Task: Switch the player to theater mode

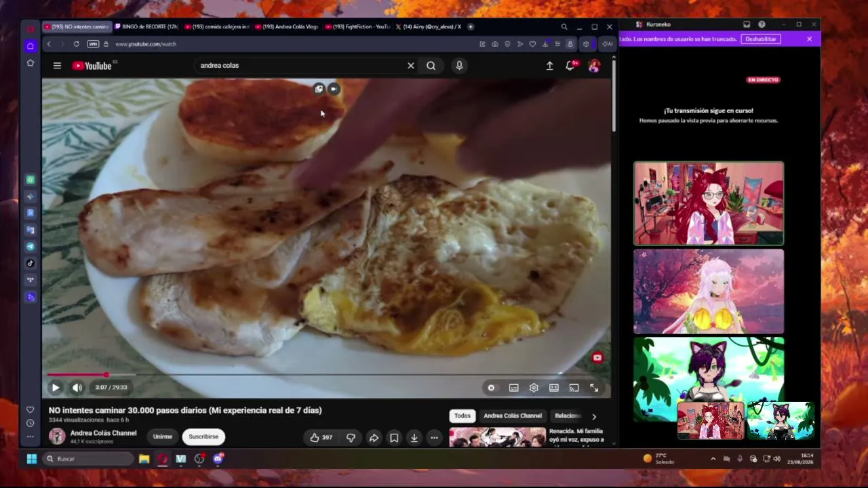Action: click(x=554, y=388)
